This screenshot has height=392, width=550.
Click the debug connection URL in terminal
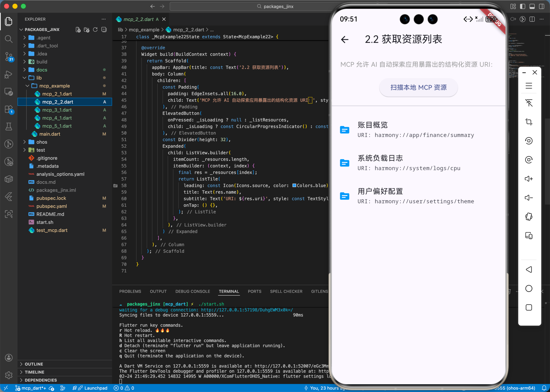(247, 310)
